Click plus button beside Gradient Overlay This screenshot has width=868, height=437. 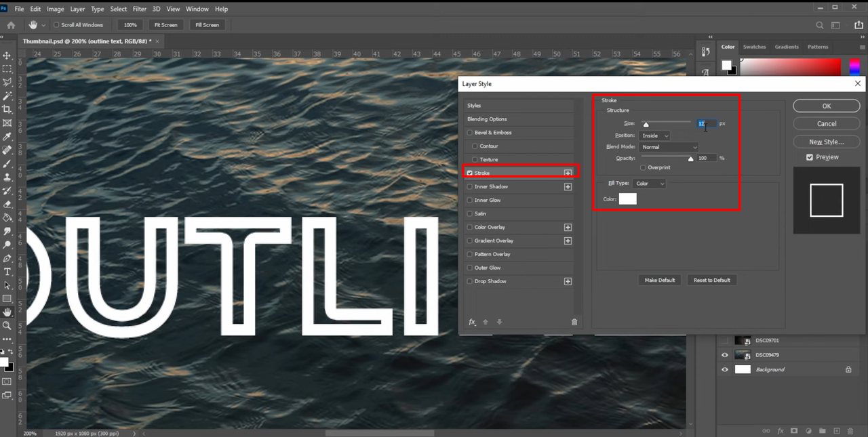pos(568,241)
